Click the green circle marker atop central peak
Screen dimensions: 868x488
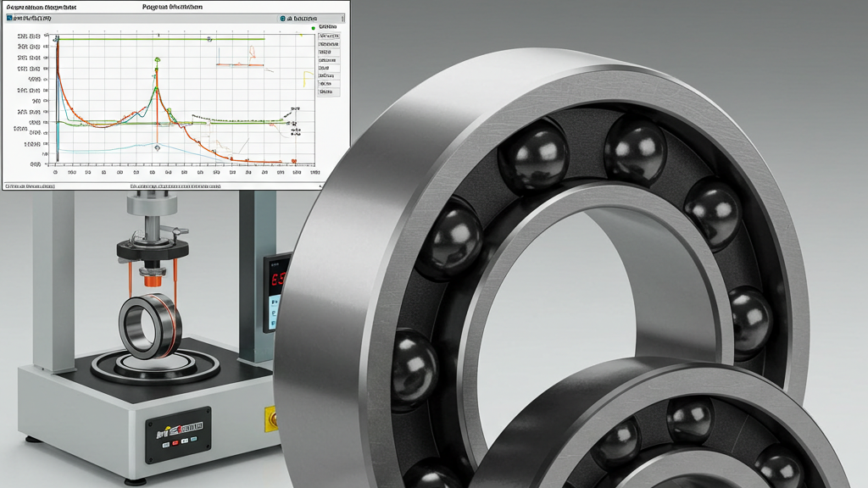(x=157, y=60)
